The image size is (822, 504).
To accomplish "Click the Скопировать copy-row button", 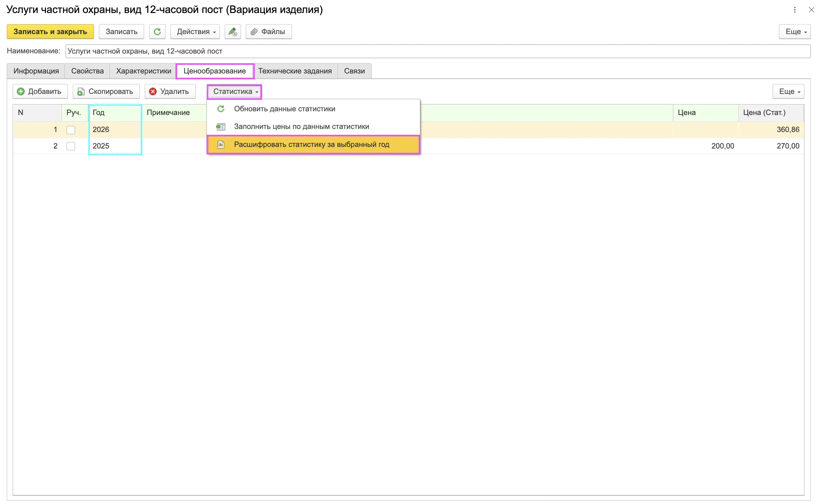I will [x=106, y=91].
